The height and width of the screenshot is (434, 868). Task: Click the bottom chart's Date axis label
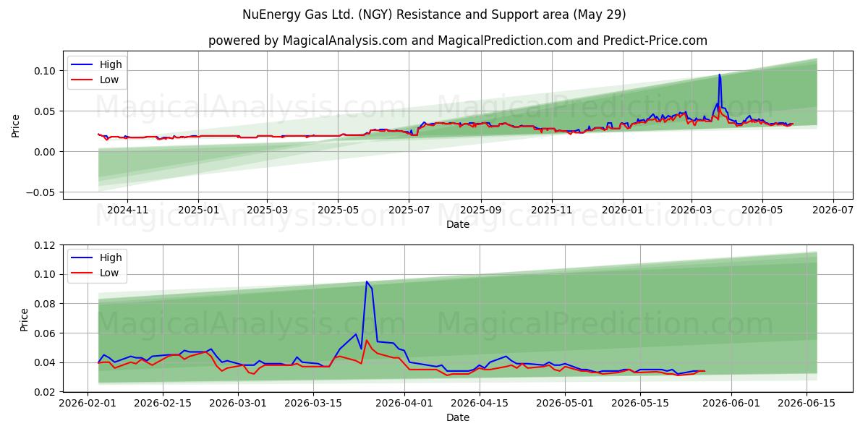[458, 417]
